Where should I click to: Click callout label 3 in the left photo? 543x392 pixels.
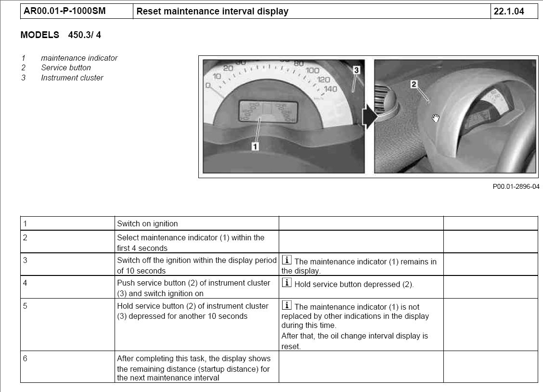pyautogui.click(x=356, y=70)
